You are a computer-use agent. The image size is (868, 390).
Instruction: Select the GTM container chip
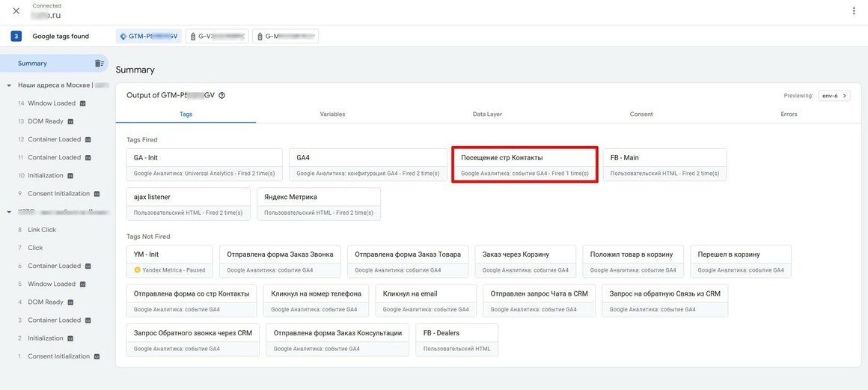(x=148, y=37)
